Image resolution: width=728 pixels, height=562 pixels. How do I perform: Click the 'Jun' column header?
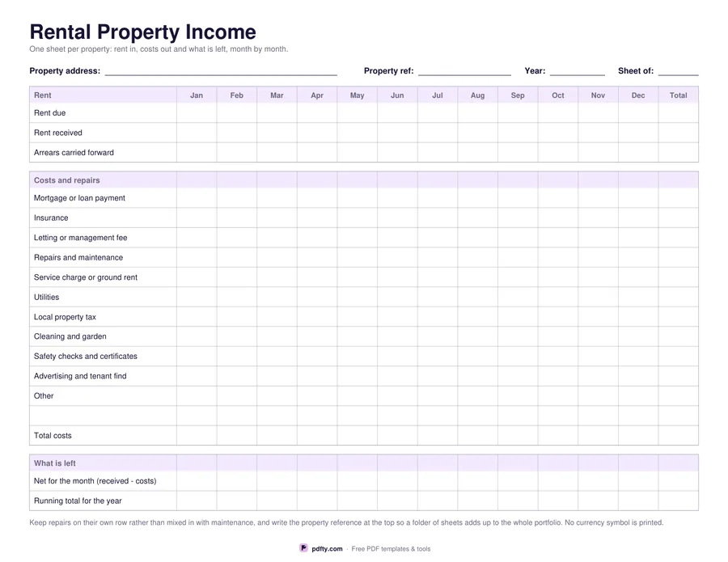397,95
